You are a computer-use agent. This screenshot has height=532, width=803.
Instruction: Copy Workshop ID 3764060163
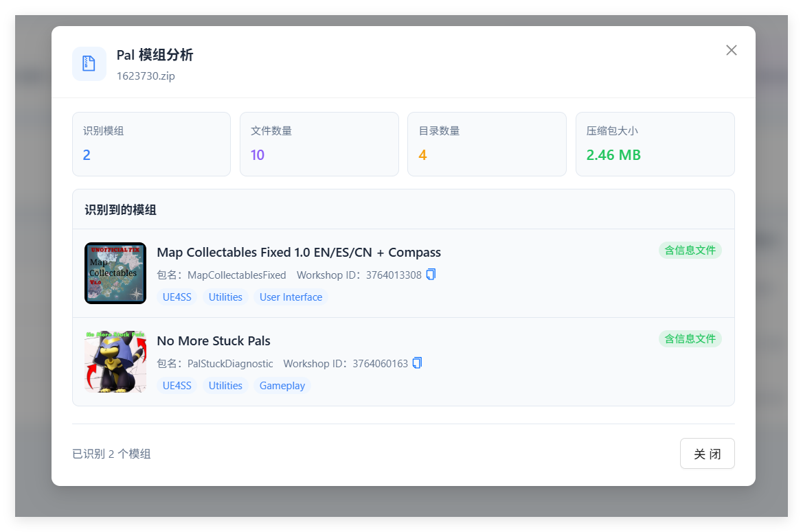418,363
